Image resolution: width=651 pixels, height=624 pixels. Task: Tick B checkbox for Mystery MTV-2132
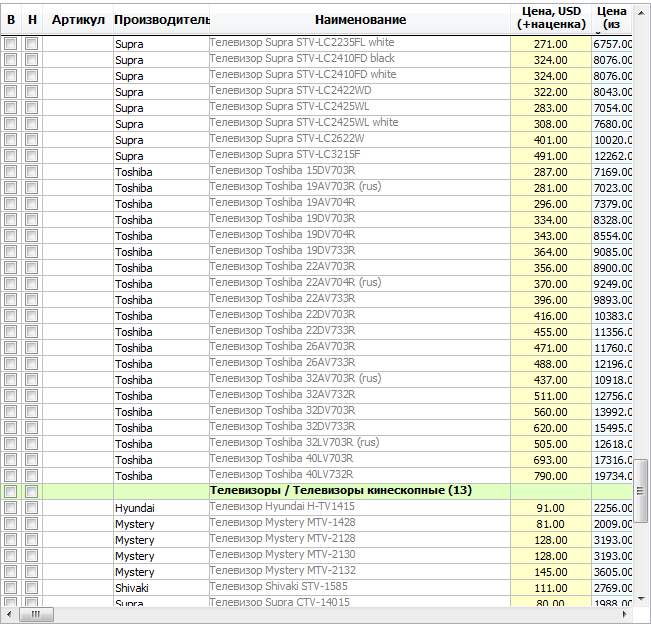[x=11, y=572]
